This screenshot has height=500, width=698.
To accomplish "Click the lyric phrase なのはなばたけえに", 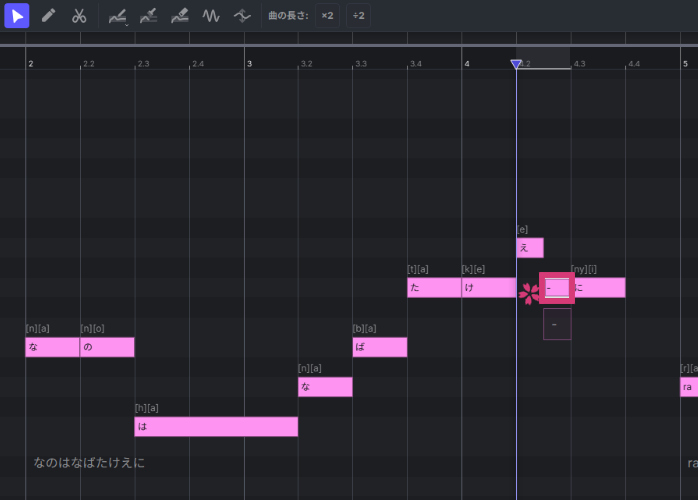I will 89,463.
